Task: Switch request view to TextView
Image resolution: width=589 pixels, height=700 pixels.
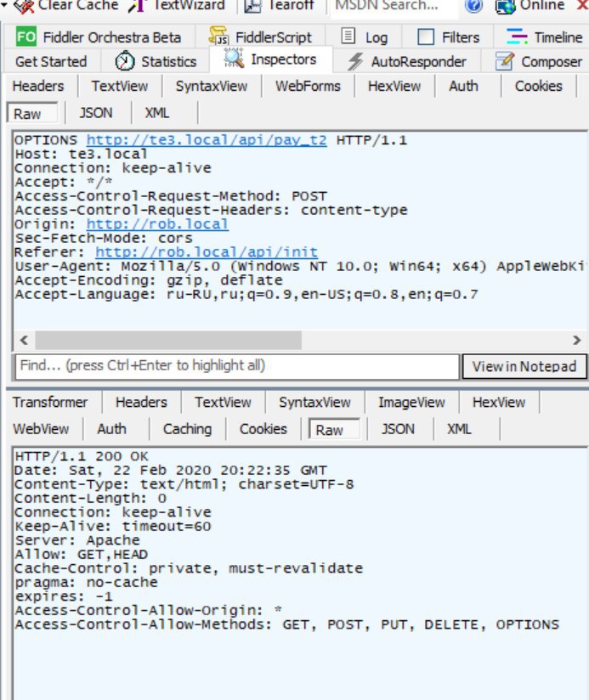Action: tap(120, 86)
